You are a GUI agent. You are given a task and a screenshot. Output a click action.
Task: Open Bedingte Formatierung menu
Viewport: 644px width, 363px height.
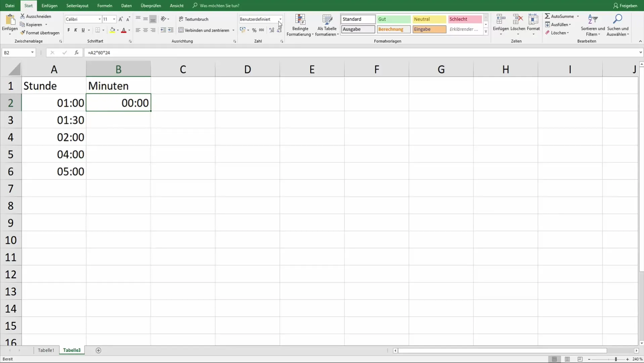[x=300, y=25]
